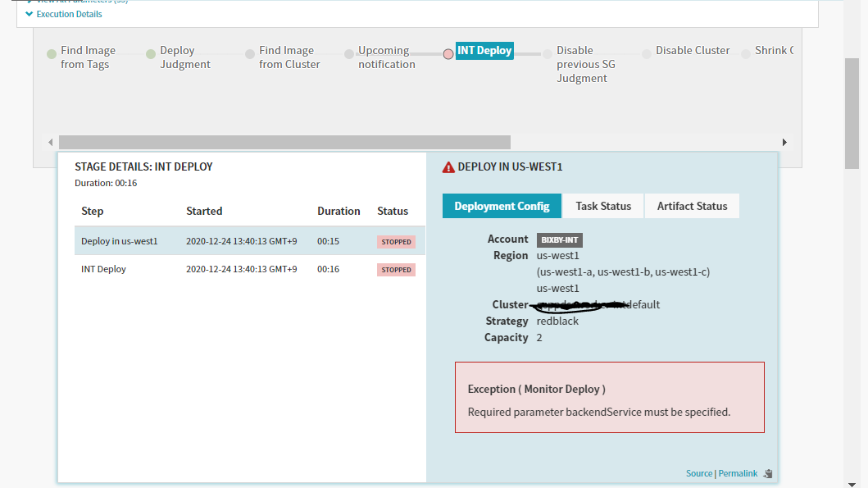Image resolution: width=868 pixels, height=488 pixels.
Task: Select the Find Image from Tags stage
Action: [88, 57]
